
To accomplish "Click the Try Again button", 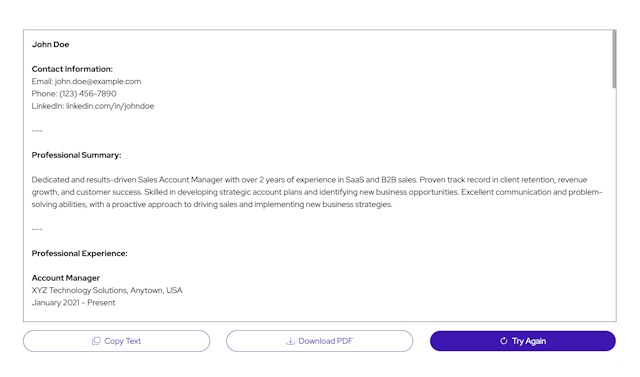I will 523,341.
